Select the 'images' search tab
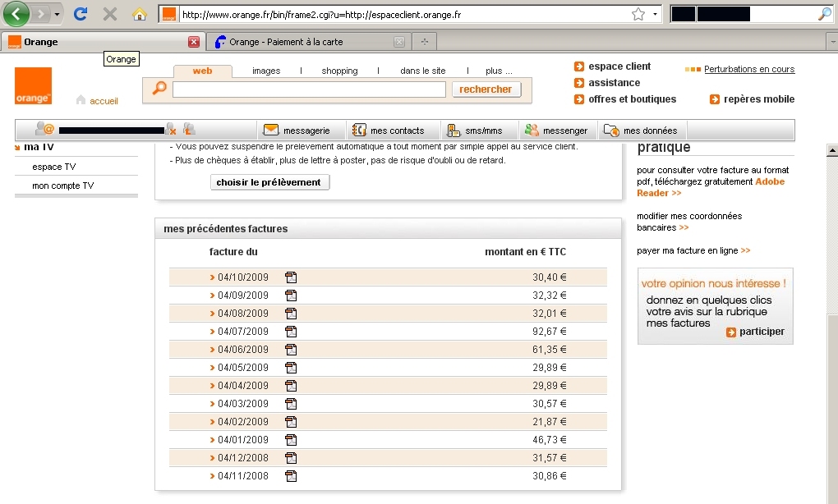The image size is (838, 504). (266, 71)
